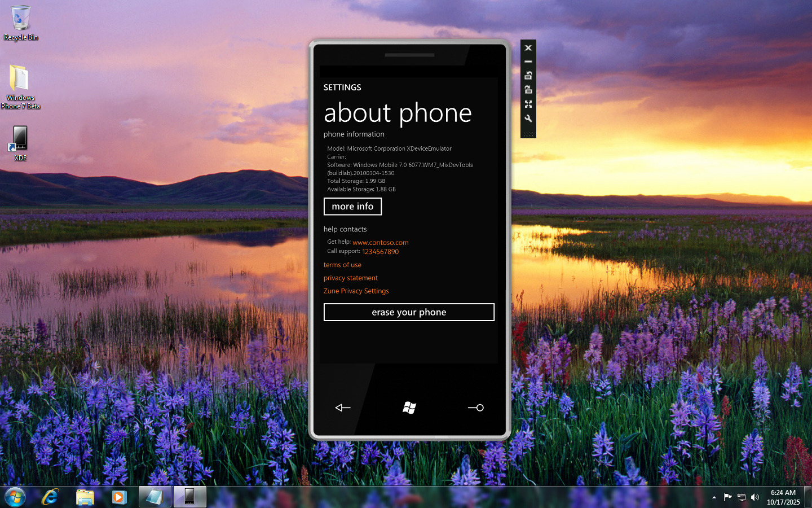Rotate the emulator counterclockwise
Screen dimensions: 812x508
(x=528, y=76)
